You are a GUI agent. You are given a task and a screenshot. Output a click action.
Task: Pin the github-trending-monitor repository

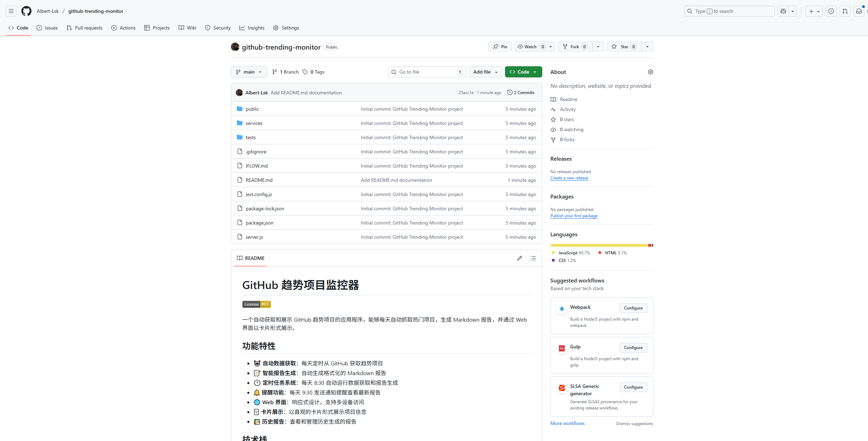coord(499,46)
